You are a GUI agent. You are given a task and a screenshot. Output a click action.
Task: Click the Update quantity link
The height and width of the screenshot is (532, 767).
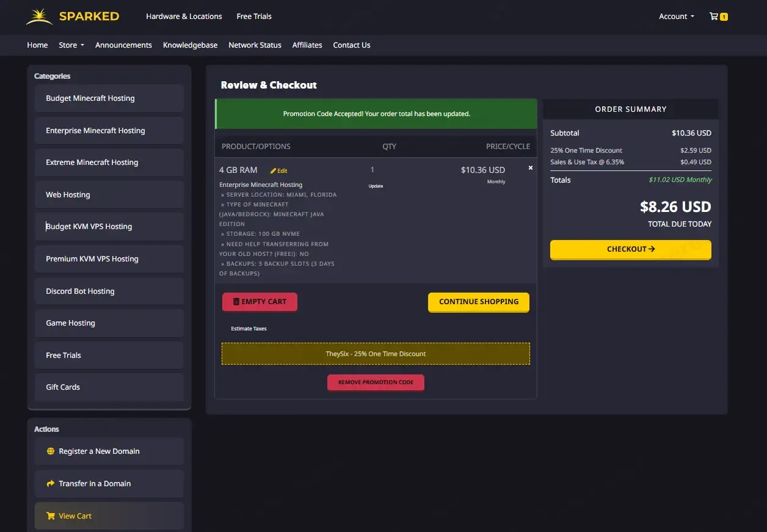tap(376, 186)
